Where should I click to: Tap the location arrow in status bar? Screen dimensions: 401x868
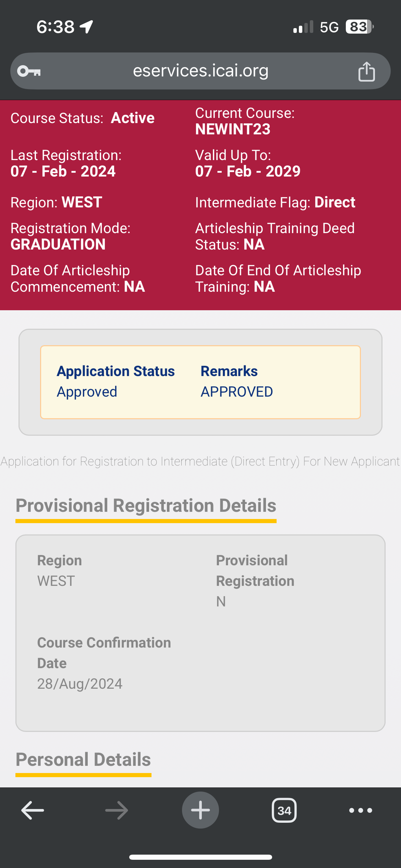pyautogui.click(x=86, y=27)
